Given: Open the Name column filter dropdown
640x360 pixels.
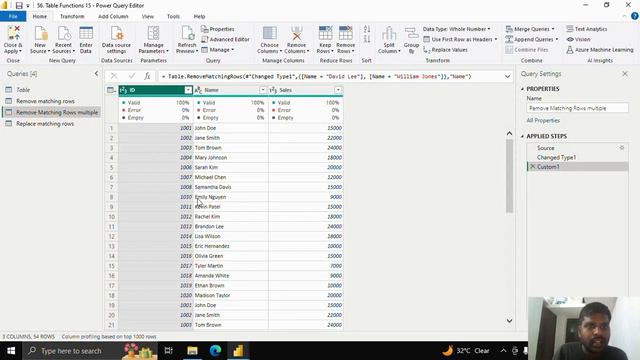Looking at the screenshot, I should pyautogui.click(x=263, y=90).
